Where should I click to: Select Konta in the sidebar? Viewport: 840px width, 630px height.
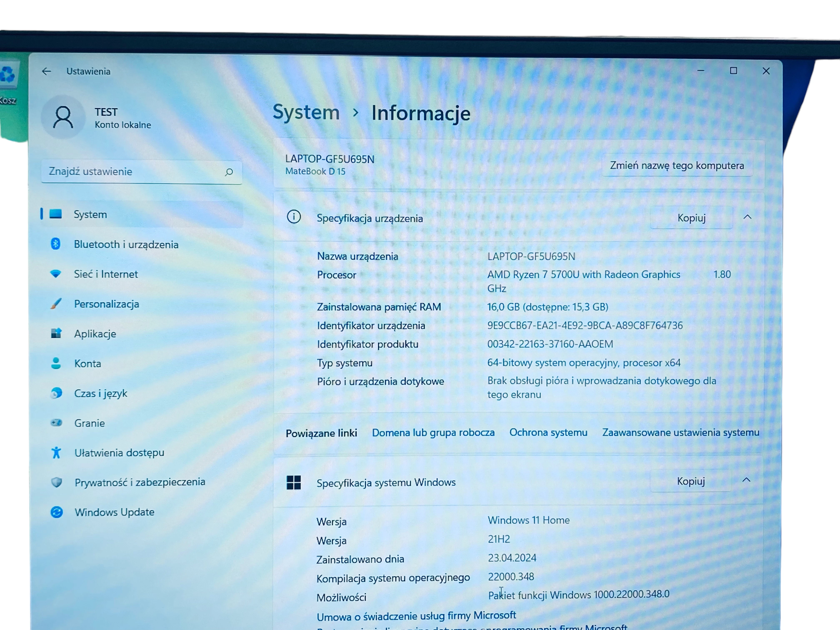click(x=142, y=363)
